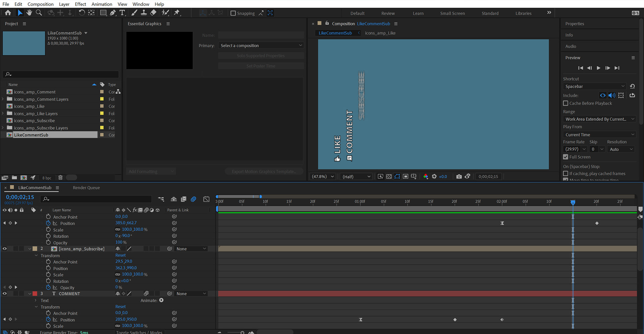Open the Auto resolution dropdown in Preview
This screenshot has width=644, height=334.
pyautogui.click(x=621, y=149)
